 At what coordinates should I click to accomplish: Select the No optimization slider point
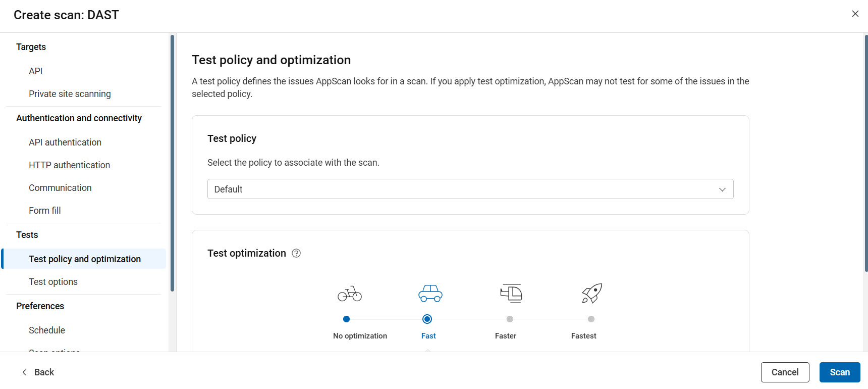tap(346, 319)
